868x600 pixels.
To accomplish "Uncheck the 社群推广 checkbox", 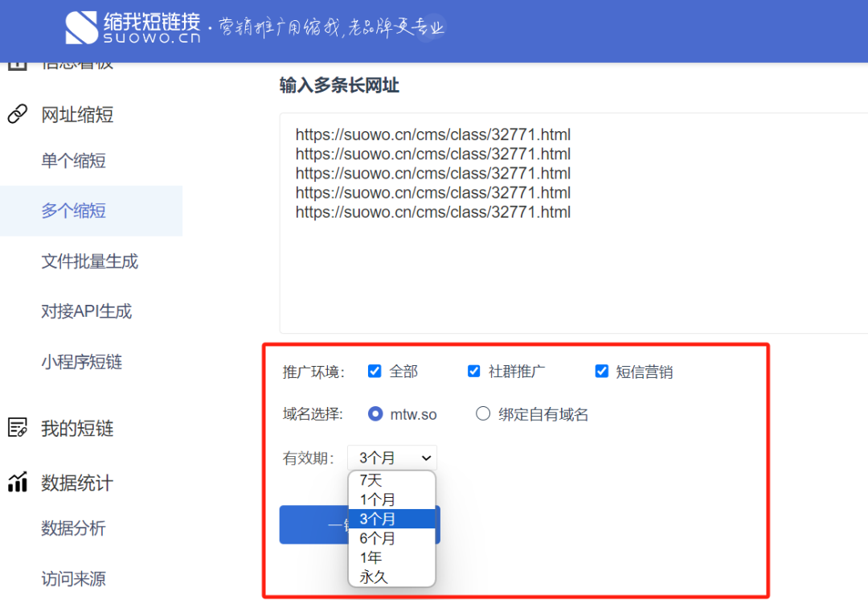I will (x=474, y=372).
